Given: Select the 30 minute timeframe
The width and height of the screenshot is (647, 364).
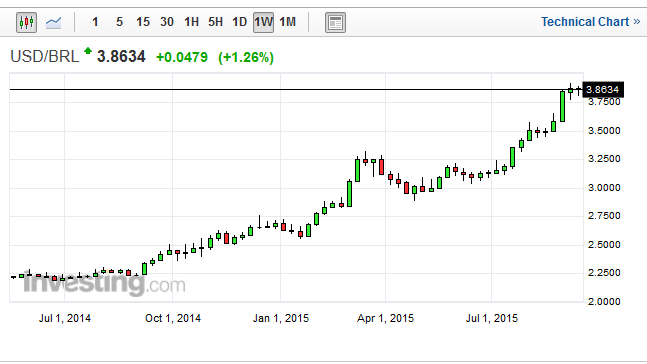Looking at the screenshot, I should (x=167, y=22).
